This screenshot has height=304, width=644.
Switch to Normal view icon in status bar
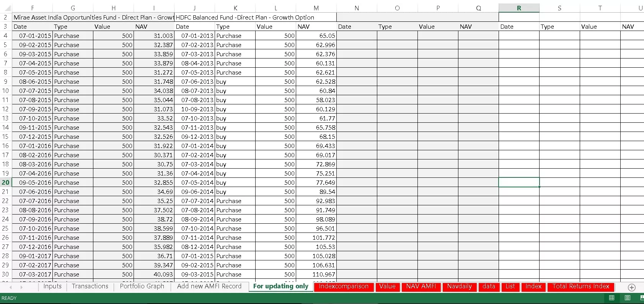(611, 298)
